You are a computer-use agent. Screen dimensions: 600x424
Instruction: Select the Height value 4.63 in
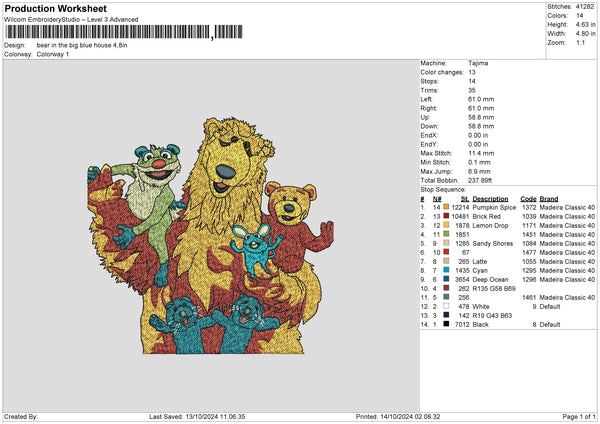pyautogui.click(x=585, y=24)
